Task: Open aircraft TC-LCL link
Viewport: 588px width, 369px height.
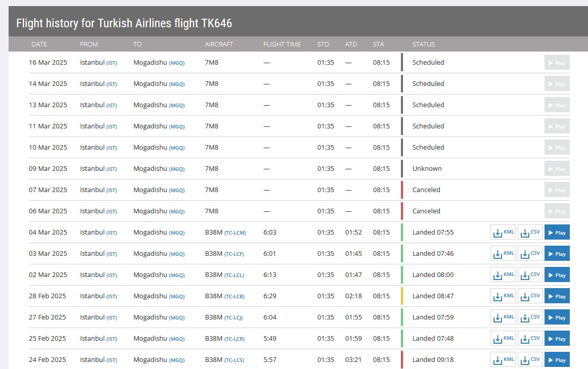Action: (234, 275)
